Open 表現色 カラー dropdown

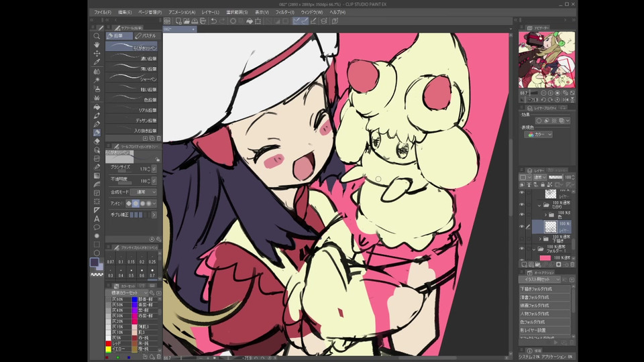[539, 135]
